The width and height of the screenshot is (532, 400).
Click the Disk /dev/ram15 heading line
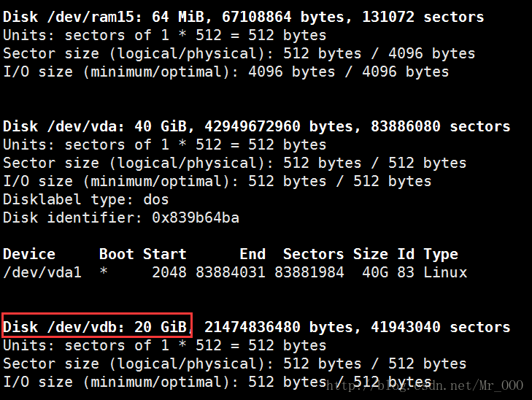243,17
